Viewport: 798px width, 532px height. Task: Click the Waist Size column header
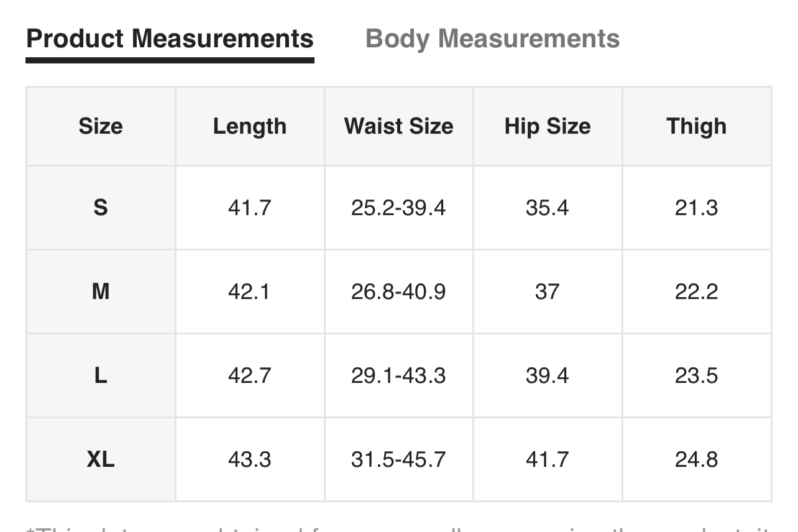398,126
